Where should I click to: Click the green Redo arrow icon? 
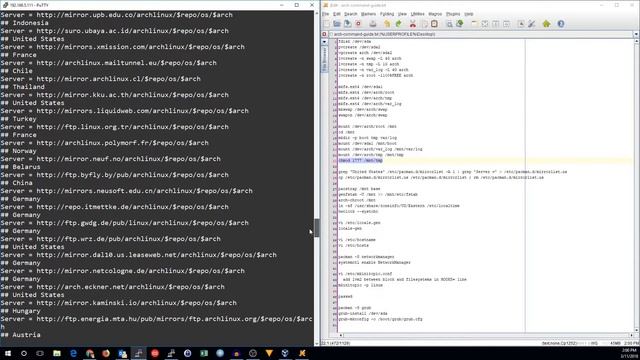[x=398, y=24]
